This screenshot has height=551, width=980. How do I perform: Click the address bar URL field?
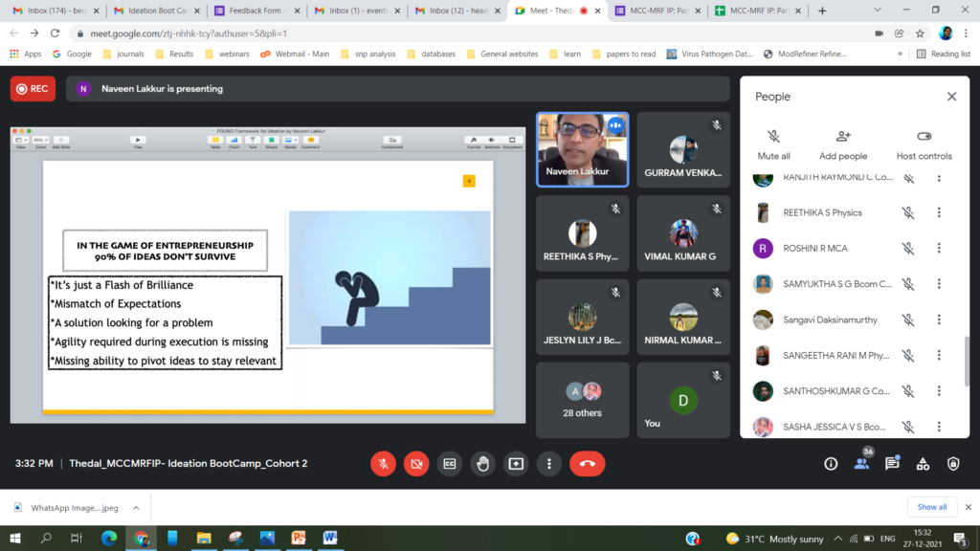pos(469,33)
